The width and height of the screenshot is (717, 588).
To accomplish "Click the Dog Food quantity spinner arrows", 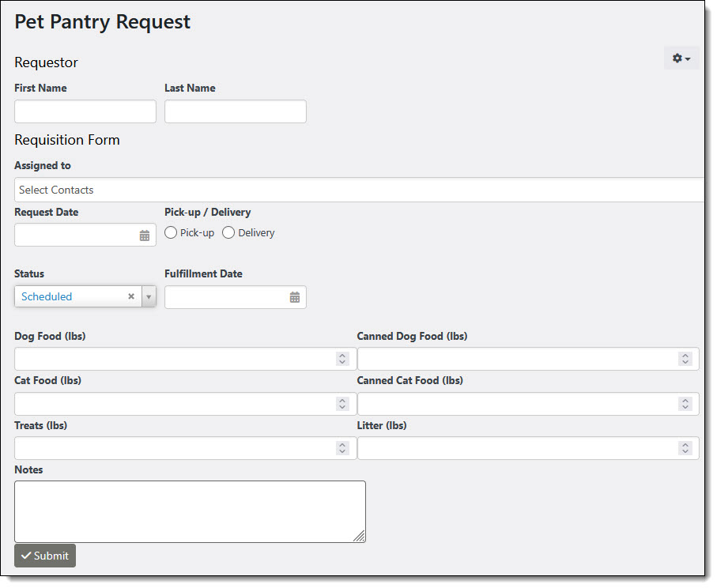I will pyautogui.click(x=342, y=359).
